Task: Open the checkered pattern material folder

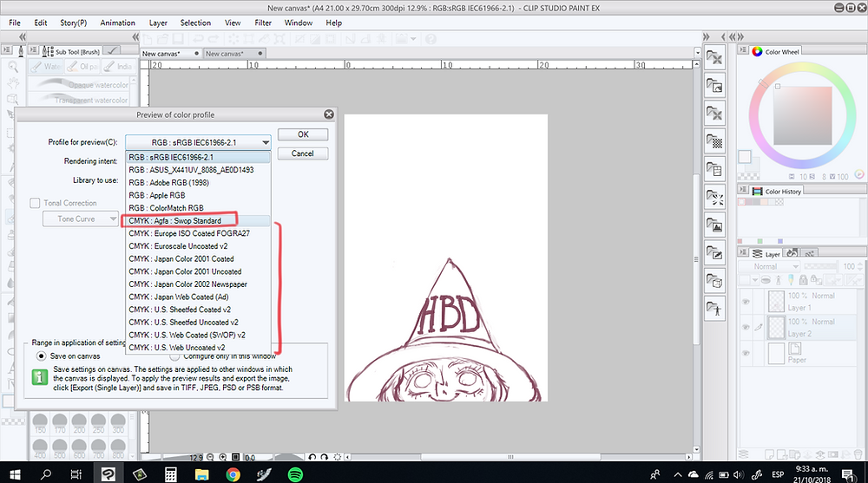Action: point(714,141)
